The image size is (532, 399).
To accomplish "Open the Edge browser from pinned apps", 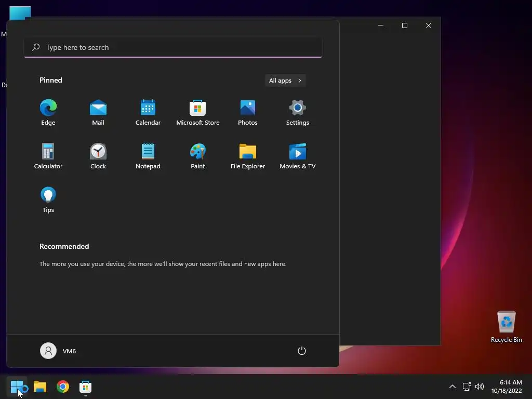I will pos(48,113).
